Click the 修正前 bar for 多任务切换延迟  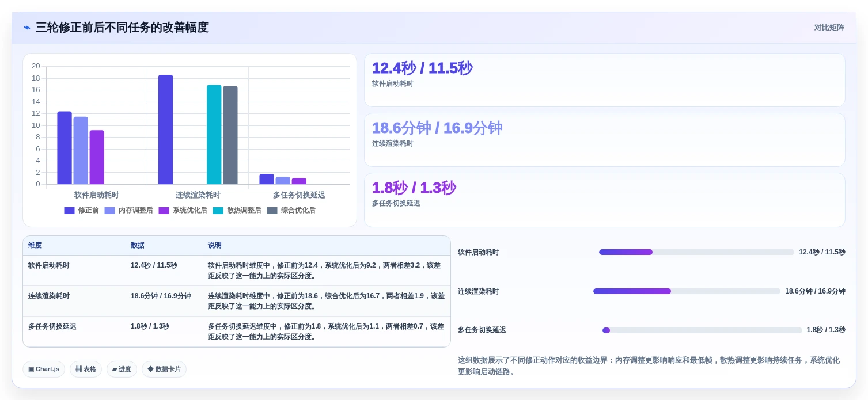click(267, 180)
